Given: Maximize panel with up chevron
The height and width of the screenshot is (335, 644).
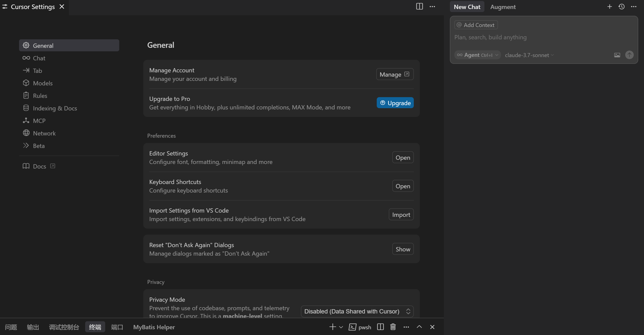Looking at the screenshot, I should tap(419, 327).
